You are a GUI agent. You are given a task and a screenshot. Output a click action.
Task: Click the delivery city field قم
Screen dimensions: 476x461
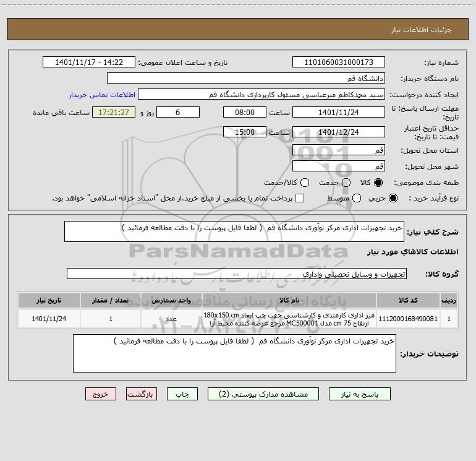339,166
